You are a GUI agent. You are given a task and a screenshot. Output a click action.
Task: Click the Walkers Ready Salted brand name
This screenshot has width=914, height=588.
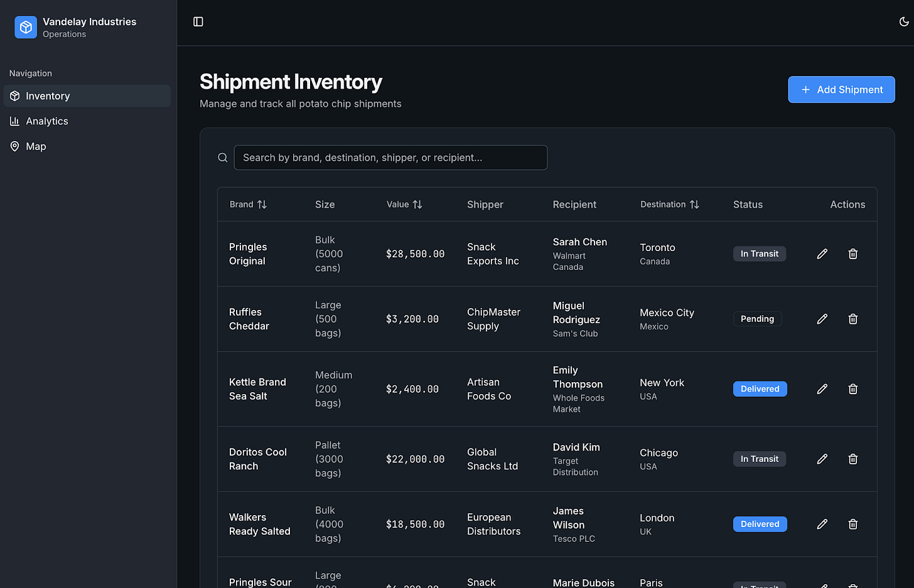(260, 525)
